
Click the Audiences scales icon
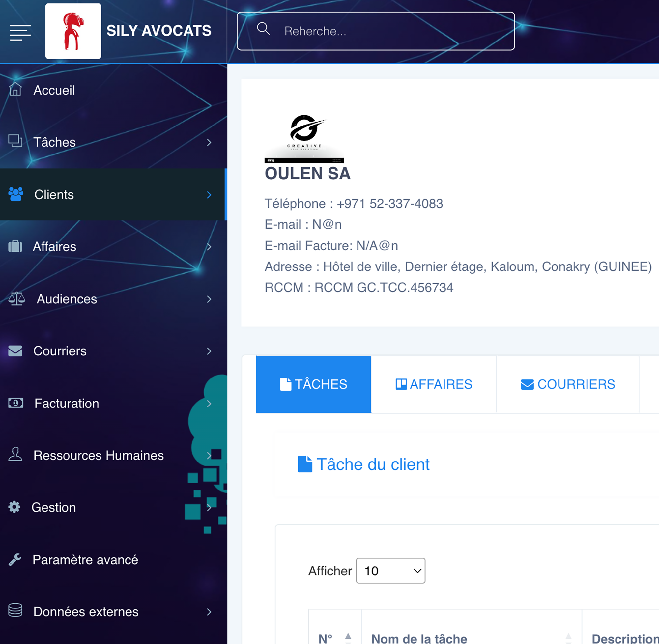tap(16, 299)
